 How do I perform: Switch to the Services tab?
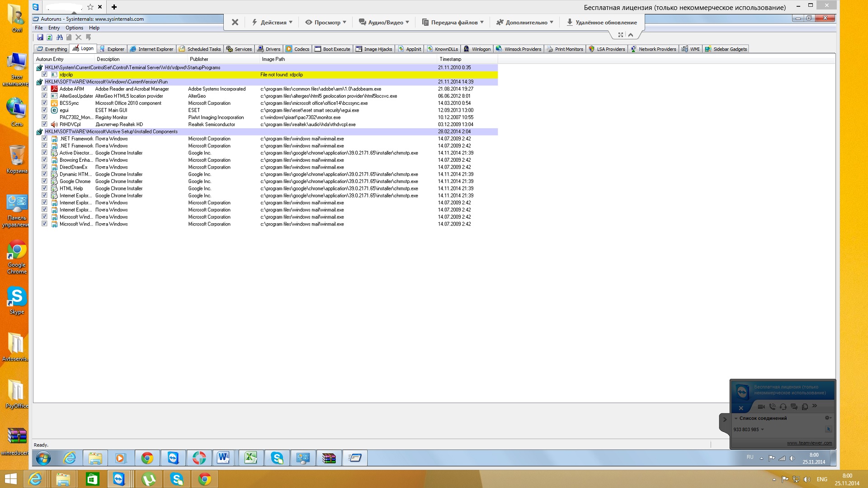(x=239, y=49)
